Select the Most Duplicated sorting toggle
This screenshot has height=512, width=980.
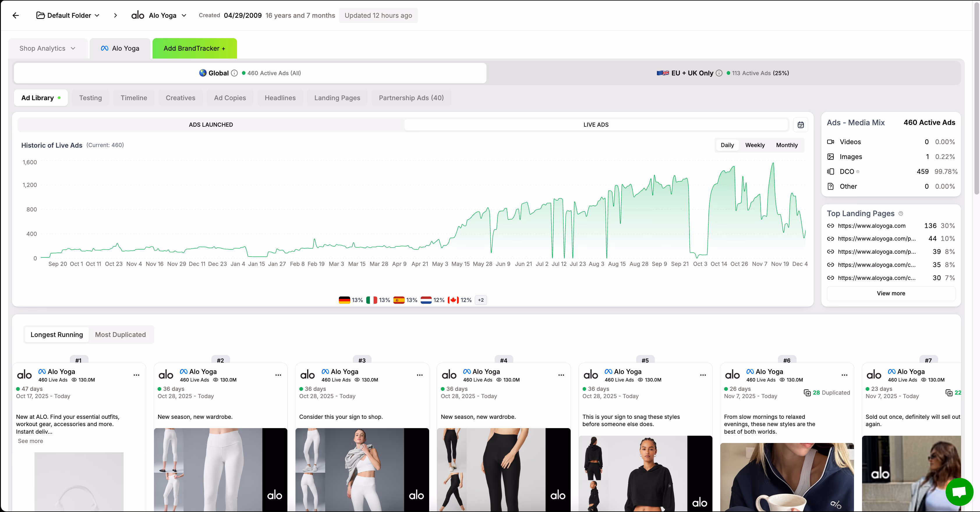[x=120, y=335]
